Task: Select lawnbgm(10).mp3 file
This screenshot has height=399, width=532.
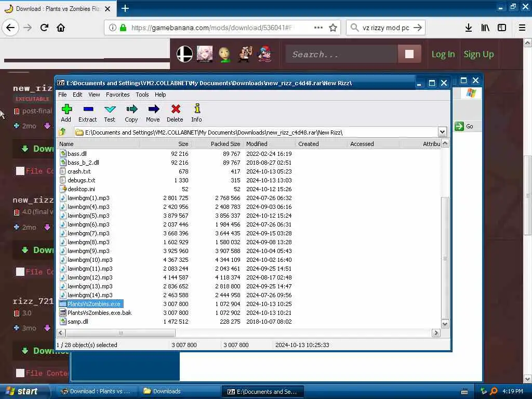Action: 89,260
